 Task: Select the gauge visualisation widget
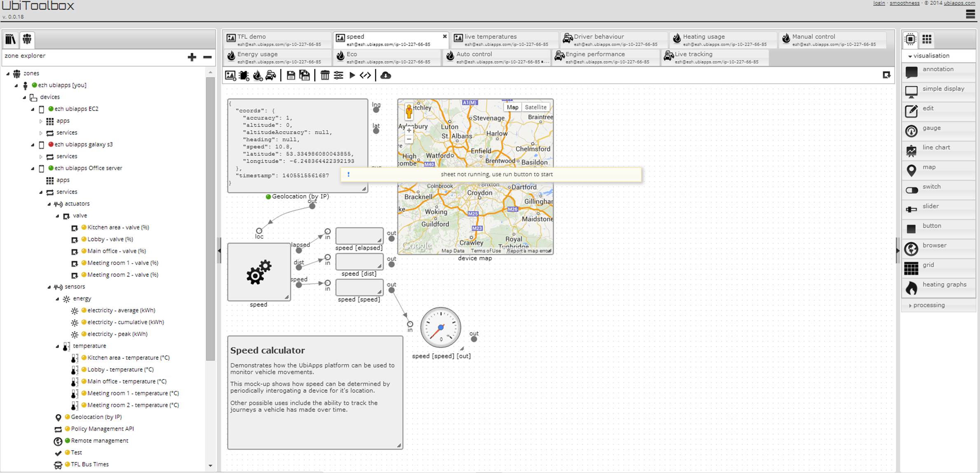click(x=931, y=128)
